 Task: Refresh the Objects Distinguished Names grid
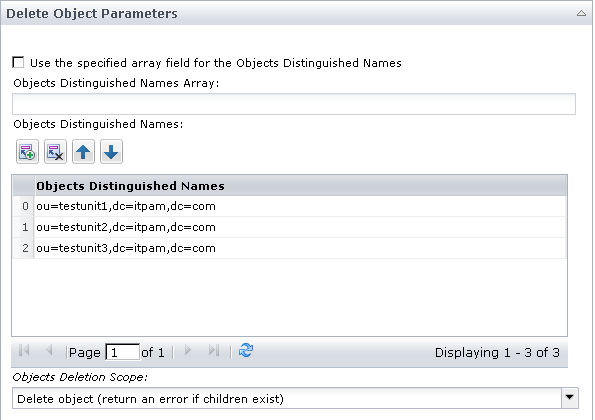point(246,351)
